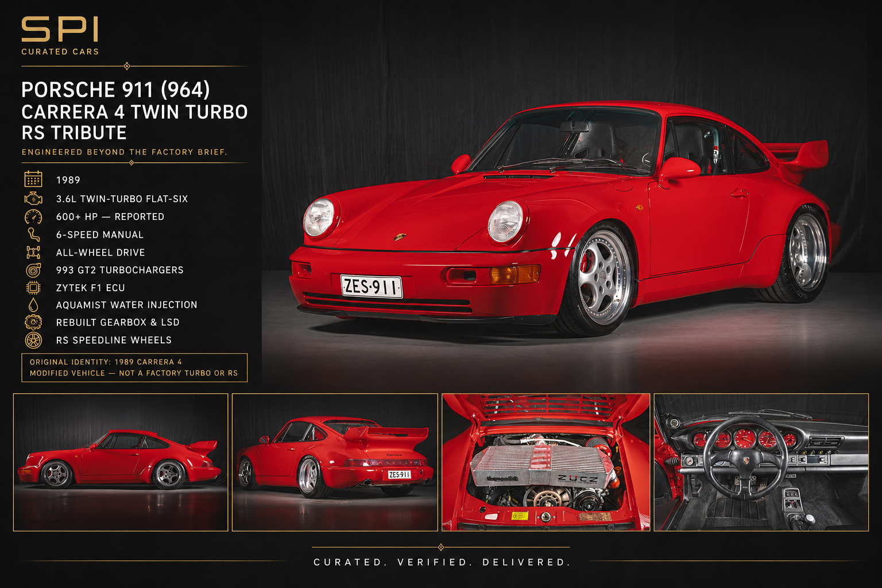Click the ZES-911 front license plate
Viewport: 882px width, 588px height.
point(372,286)
